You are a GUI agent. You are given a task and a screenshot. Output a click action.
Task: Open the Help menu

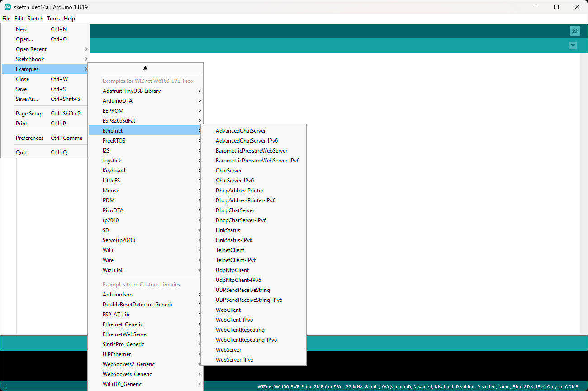click(69, 19)
